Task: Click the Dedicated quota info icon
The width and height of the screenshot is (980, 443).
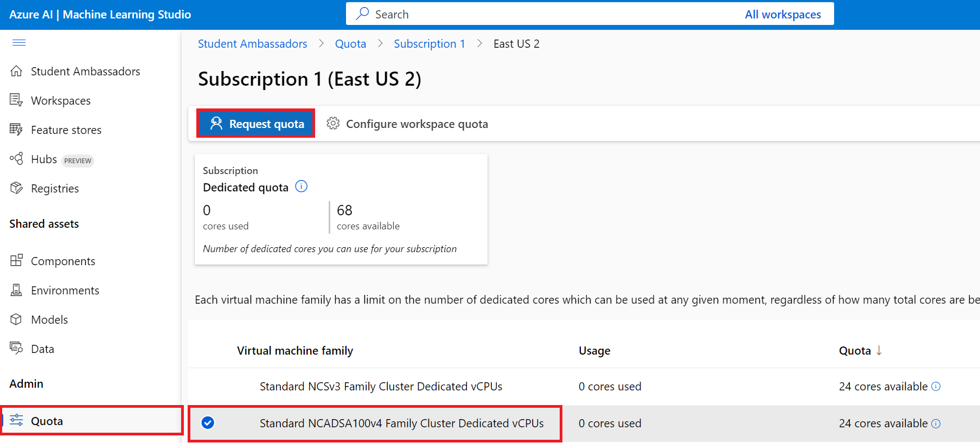Action: tap(301, 187)
